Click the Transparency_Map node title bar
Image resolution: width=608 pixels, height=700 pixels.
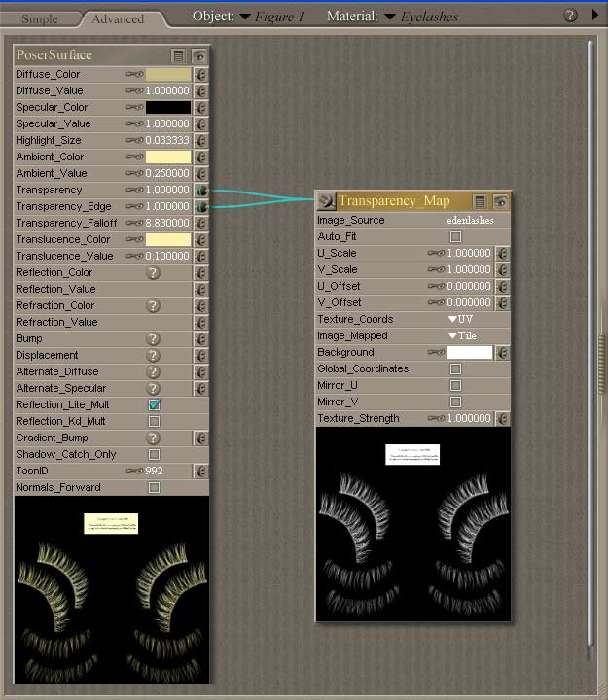[x=394, y=201]
